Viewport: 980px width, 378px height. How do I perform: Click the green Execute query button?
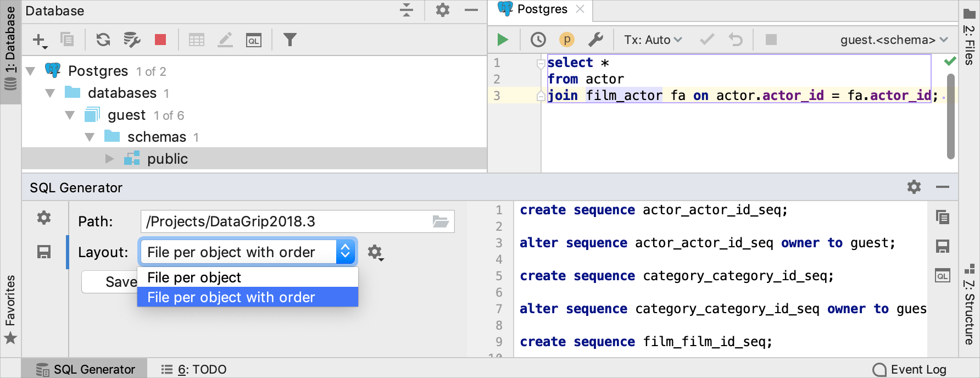point(502,40)
